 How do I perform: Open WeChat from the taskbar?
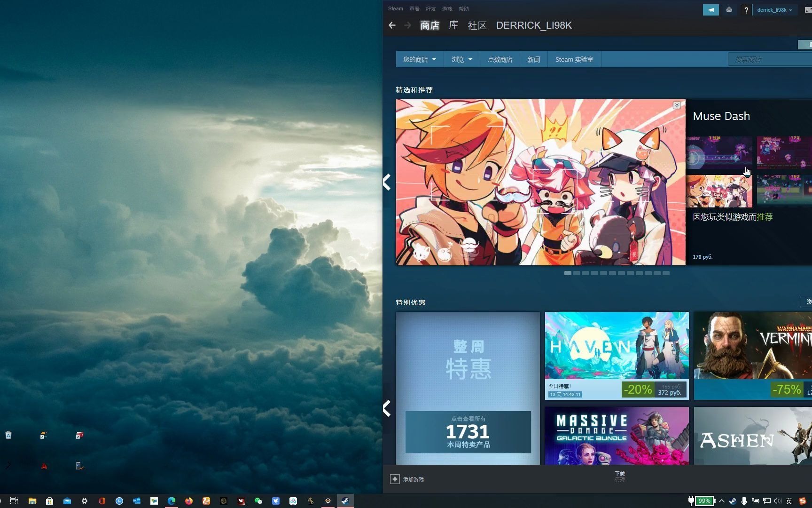(258, 501)
